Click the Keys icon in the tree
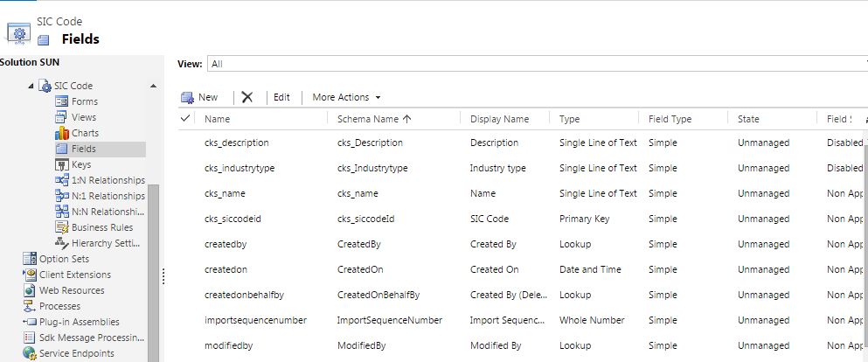The height and width of the screenshot is (362, 868). point(62,164)
